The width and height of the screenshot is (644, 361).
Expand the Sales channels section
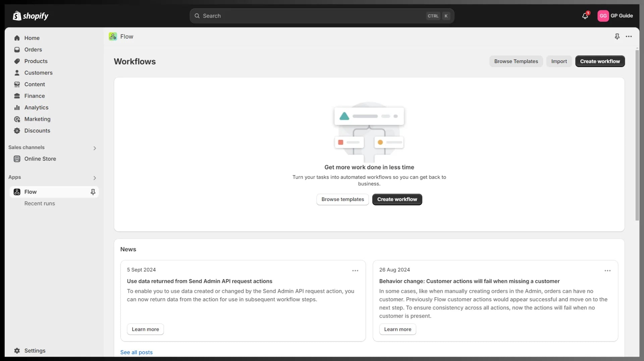coord(95,148)
